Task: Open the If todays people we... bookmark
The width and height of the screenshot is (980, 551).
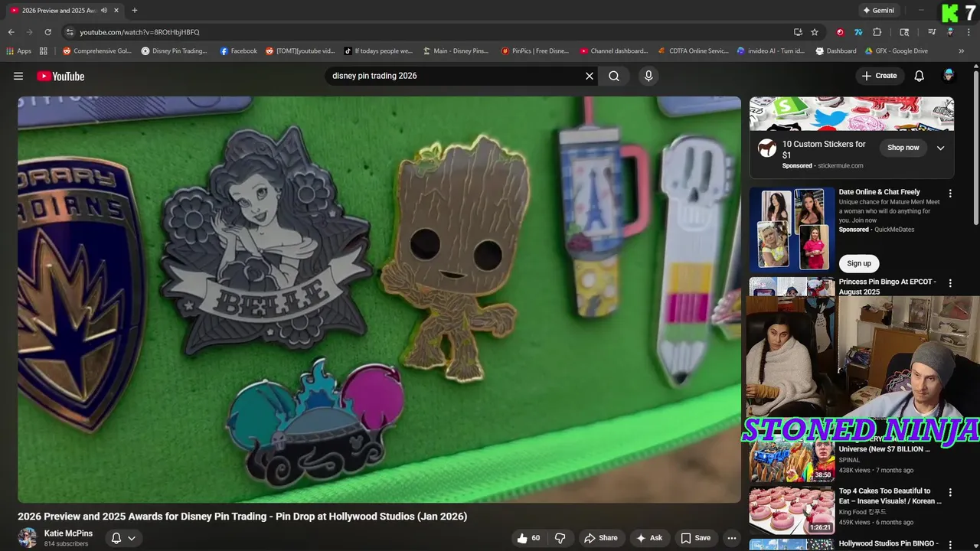Action: [x=378, y=51]
